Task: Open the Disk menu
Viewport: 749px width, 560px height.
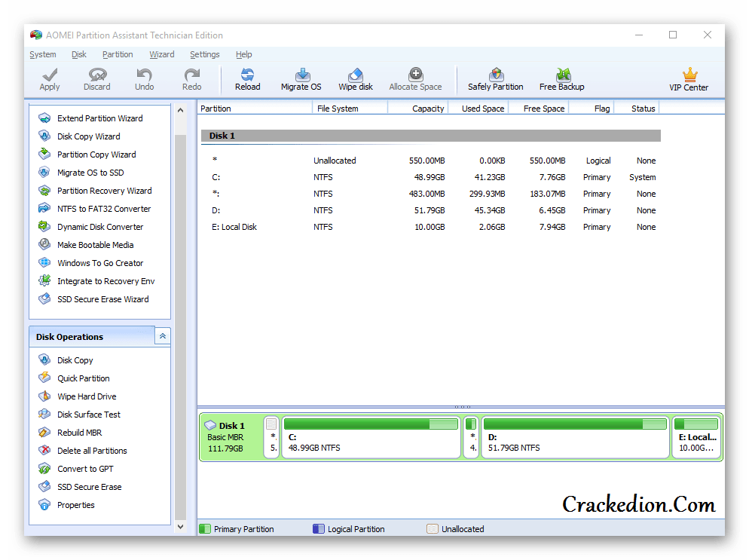Action: (79, 54)
